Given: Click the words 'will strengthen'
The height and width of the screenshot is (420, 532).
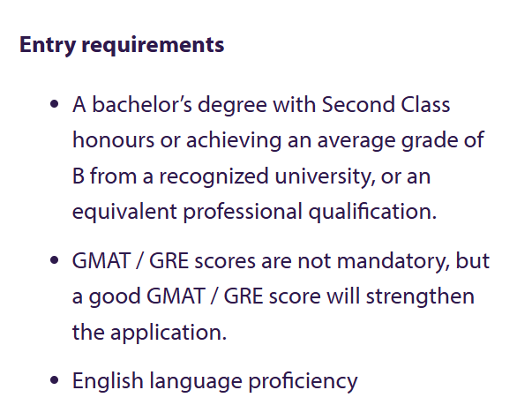Looking at the screenshot, I should click(401, 296).
